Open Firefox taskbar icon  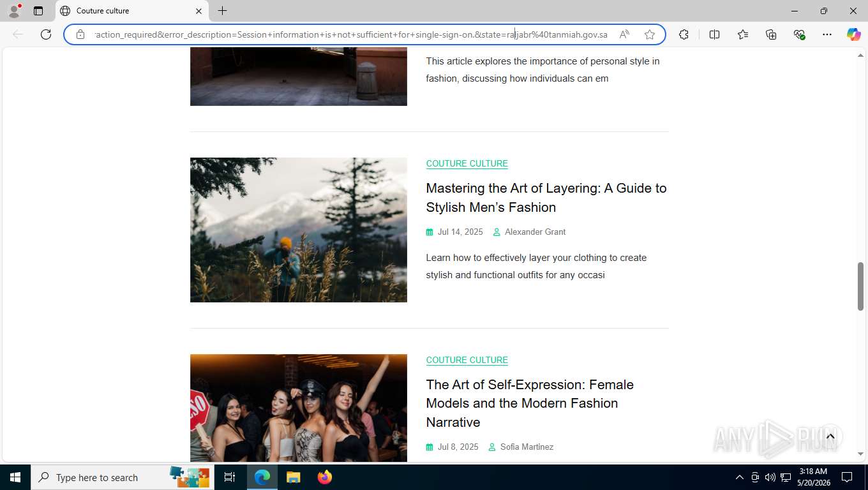[x=324, y=477]
